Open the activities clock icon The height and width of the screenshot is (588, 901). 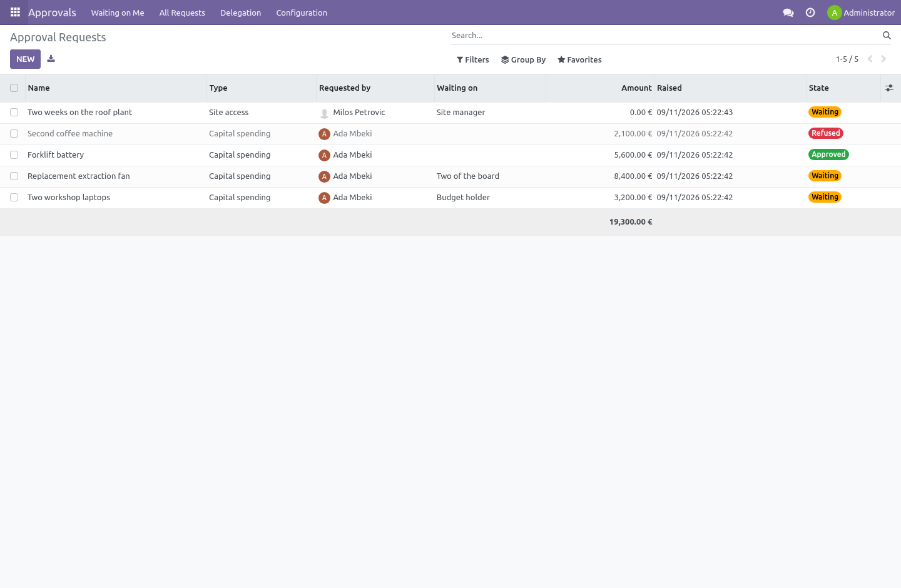click(810, 13)
